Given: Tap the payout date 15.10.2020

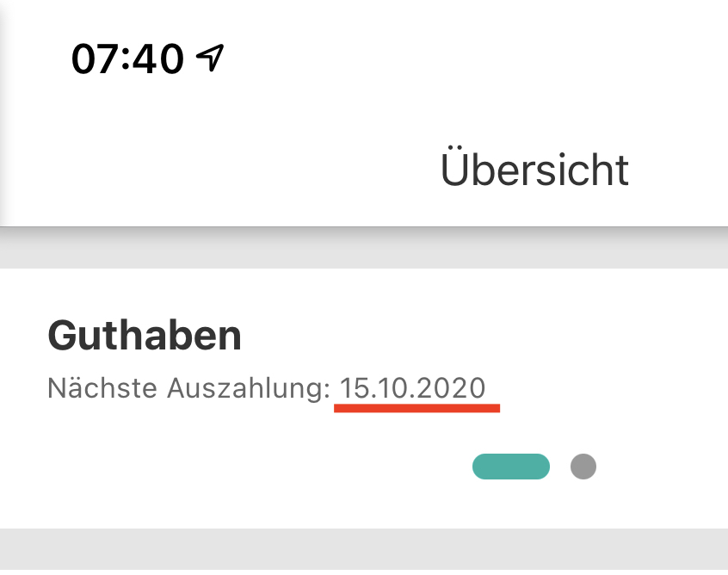Looking at the screenshot, I should click(x=413, y=388).
